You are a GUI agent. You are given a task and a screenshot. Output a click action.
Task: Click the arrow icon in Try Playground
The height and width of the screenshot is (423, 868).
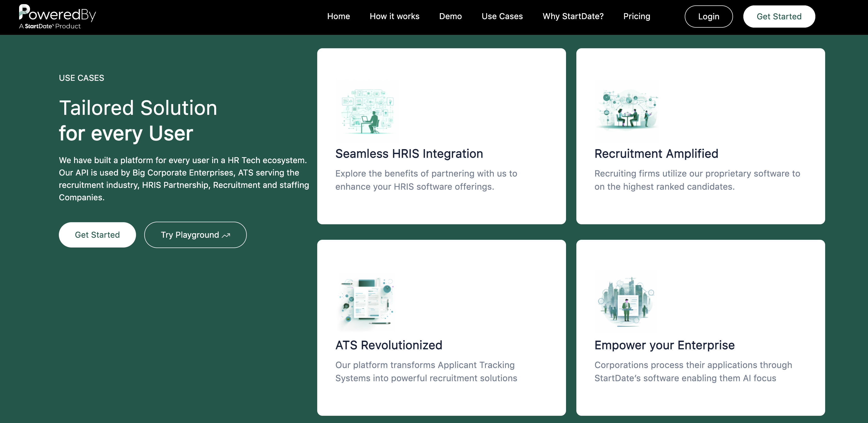[x=226, y=236]
